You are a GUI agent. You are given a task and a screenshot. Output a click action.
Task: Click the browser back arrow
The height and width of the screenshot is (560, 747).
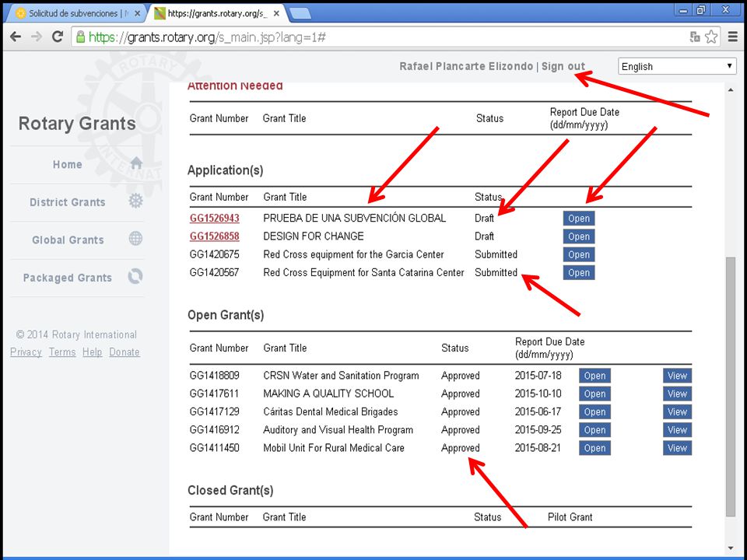click(x=16, y=37)
